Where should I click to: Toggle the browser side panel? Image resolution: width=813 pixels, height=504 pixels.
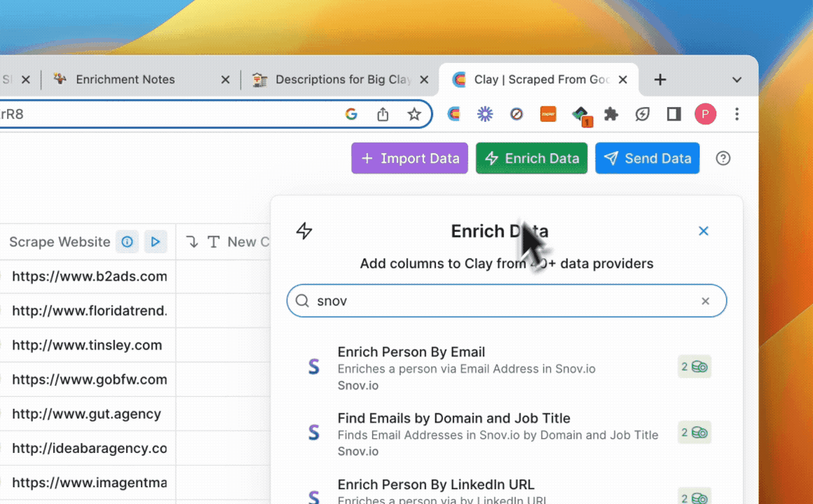tap(674, 114)
